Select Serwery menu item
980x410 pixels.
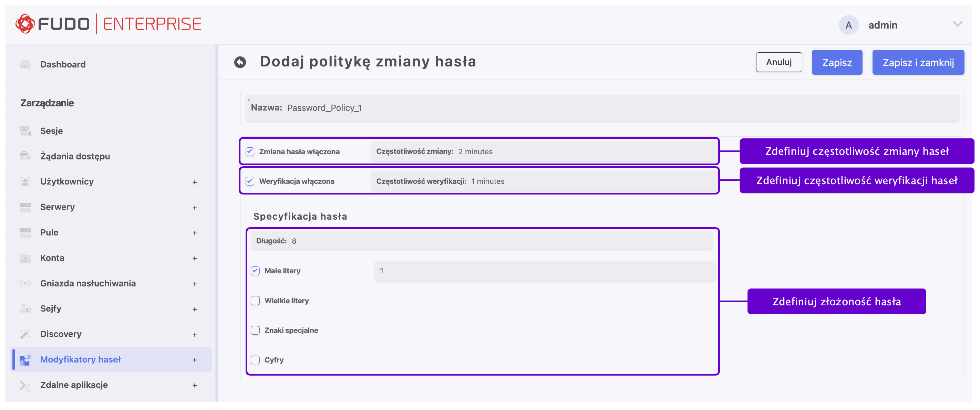58,207
